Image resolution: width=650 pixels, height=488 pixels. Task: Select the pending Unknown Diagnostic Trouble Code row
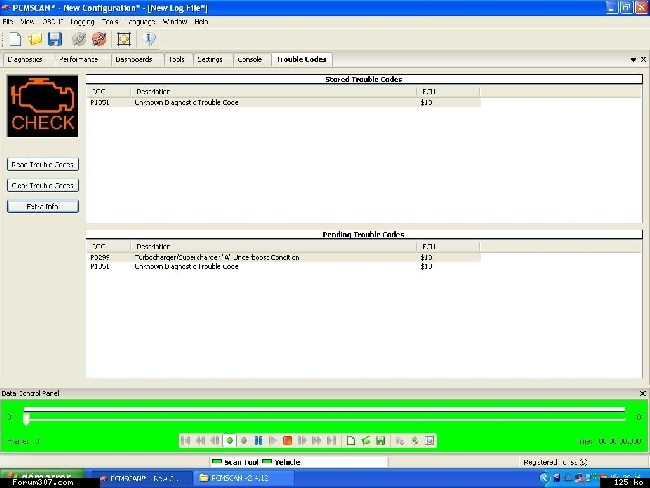[x=284, y=267]
